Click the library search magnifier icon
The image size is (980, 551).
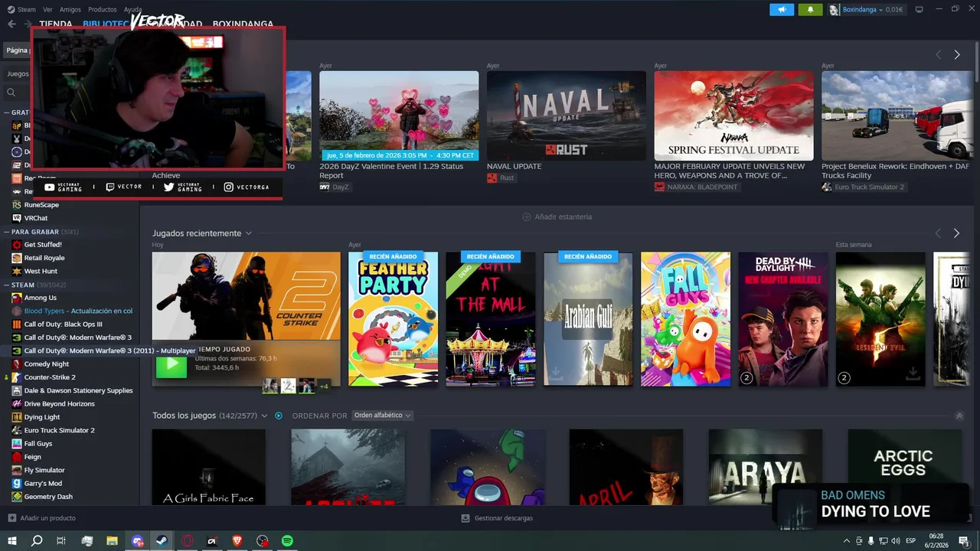[11, 92]
